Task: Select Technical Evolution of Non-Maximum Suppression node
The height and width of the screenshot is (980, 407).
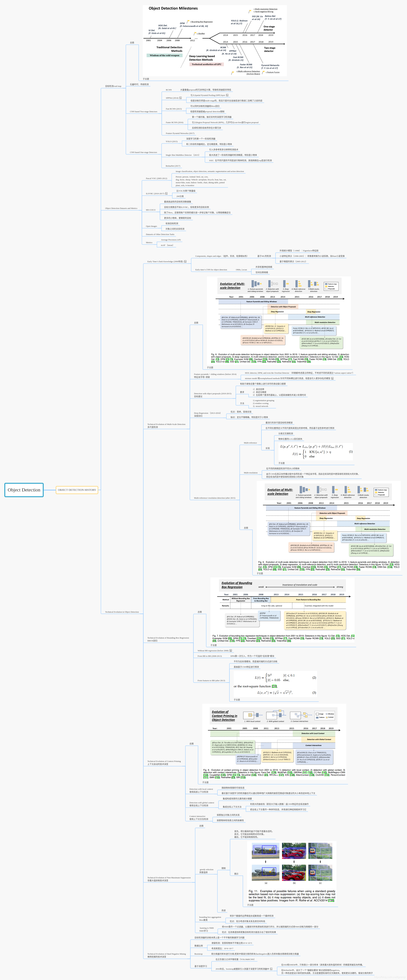Action: (x=169, y=879)
